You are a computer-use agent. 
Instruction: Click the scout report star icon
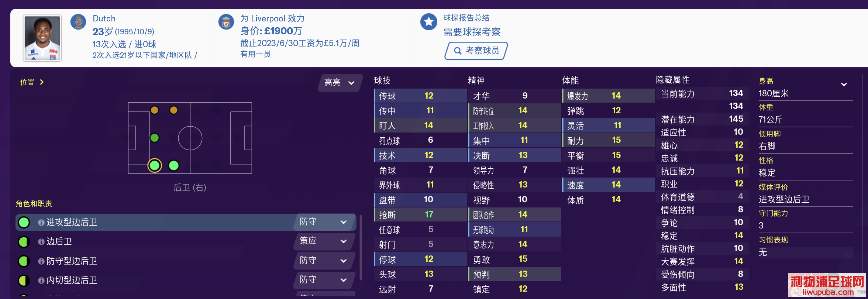coord(429,22)
